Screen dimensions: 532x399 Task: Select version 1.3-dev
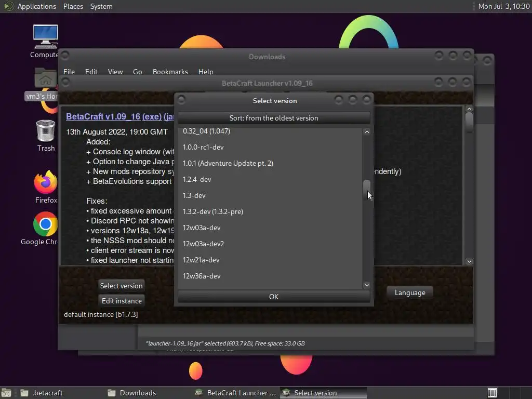(x=270, y=195)
